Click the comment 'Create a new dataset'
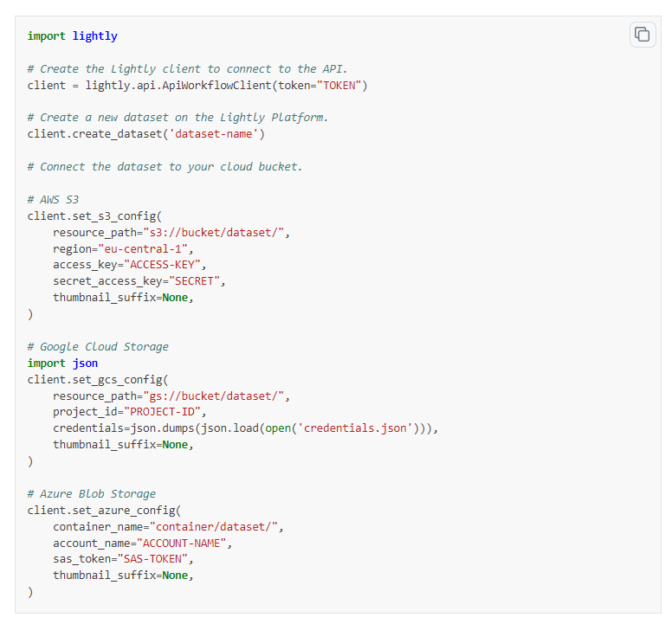 (178, 118)
